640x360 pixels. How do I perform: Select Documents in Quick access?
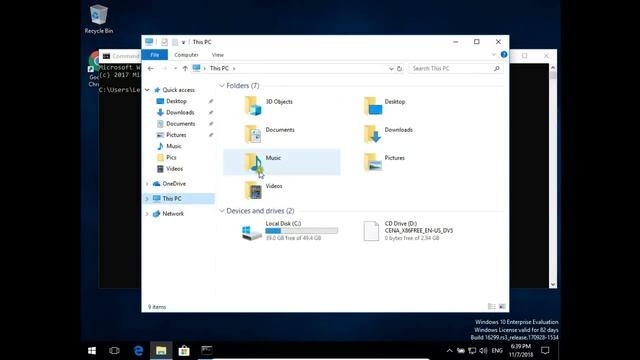click(180, 124)
